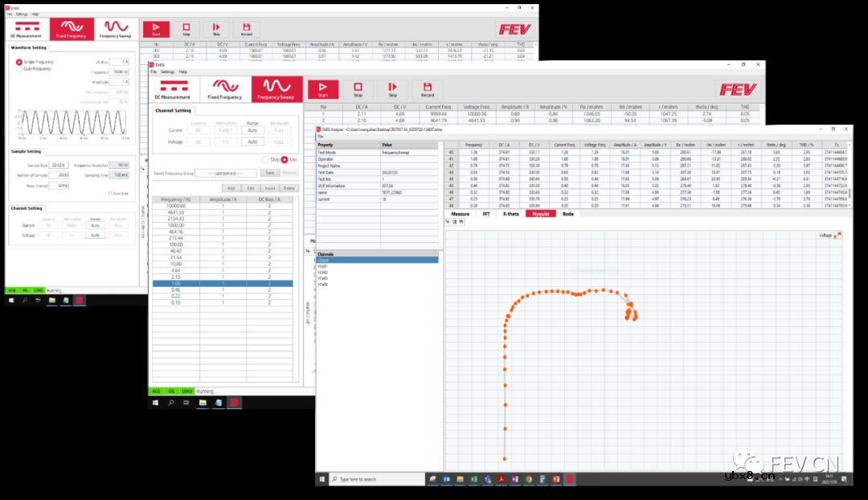Click orange Voltage legend swatch on plot
The width and height of the screenshot is (868, 500).
[x=837, y=236]
